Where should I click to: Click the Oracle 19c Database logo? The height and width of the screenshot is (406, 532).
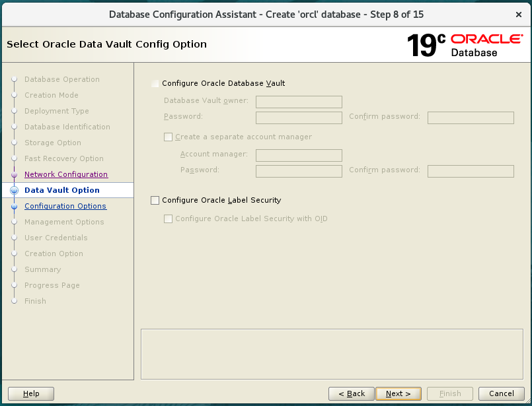coord(465,45)
